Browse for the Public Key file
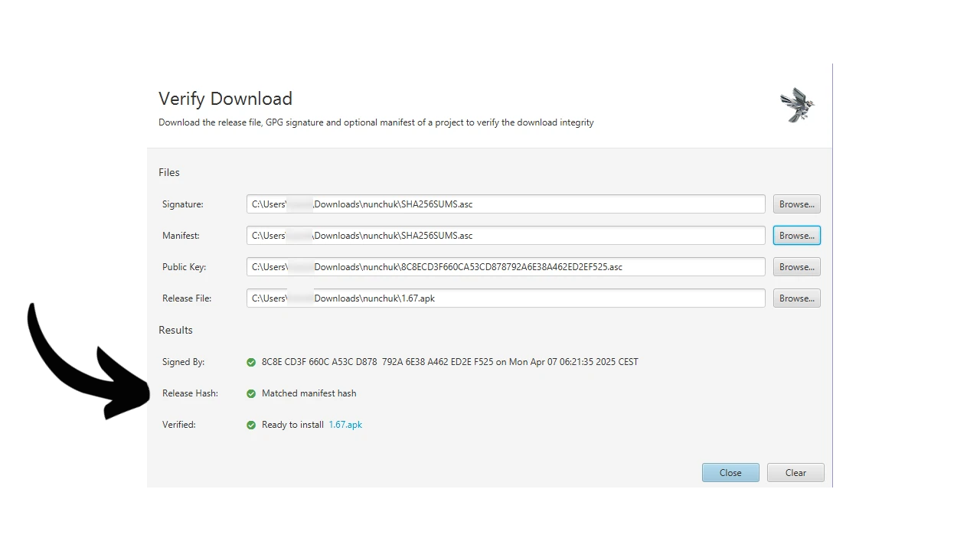Screen dimensions: 980x551 (x=796, y=267)
